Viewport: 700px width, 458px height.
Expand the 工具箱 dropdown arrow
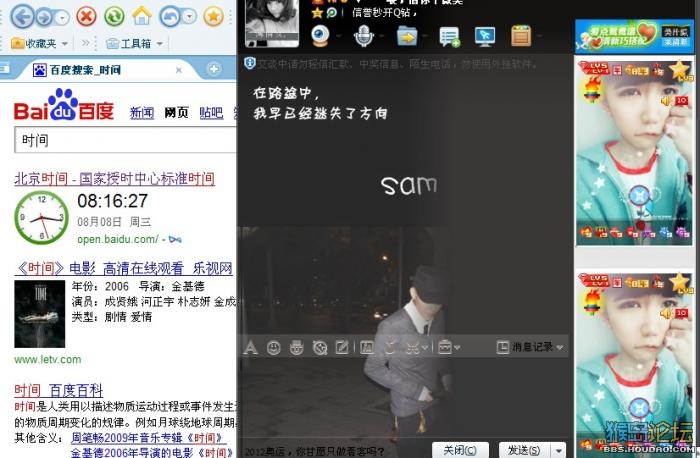(160, 44)
